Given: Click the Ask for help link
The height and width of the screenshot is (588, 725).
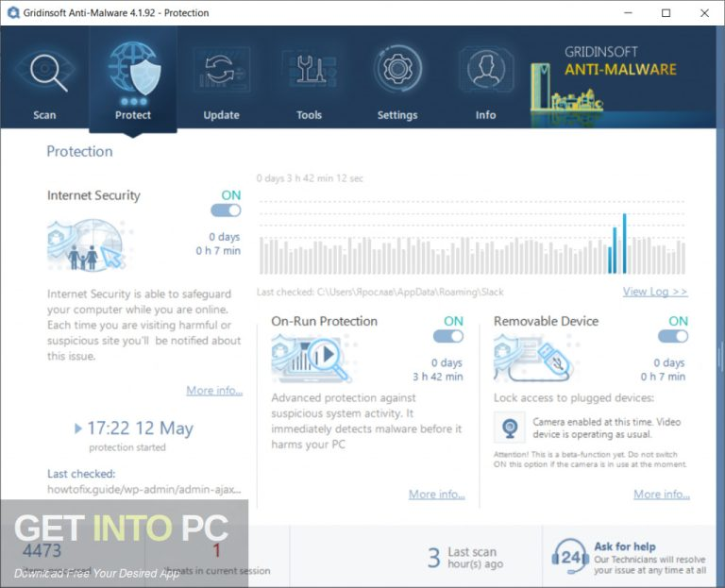Looking at the screenshot, I should click(x=625, y=546).
